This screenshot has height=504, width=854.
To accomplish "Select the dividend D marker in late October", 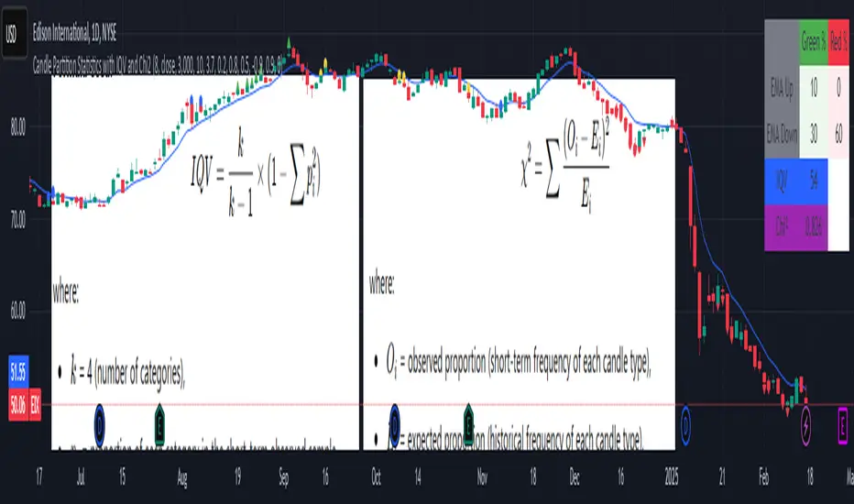I will click(394, 424).
